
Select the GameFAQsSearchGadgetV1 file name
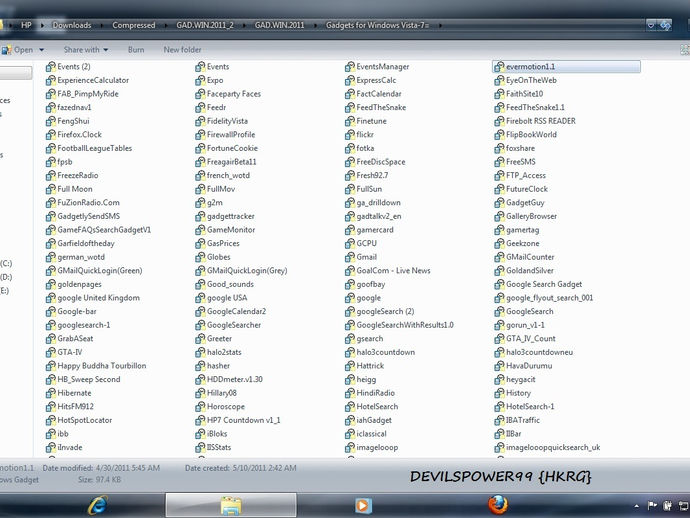(x=104, y=230)
